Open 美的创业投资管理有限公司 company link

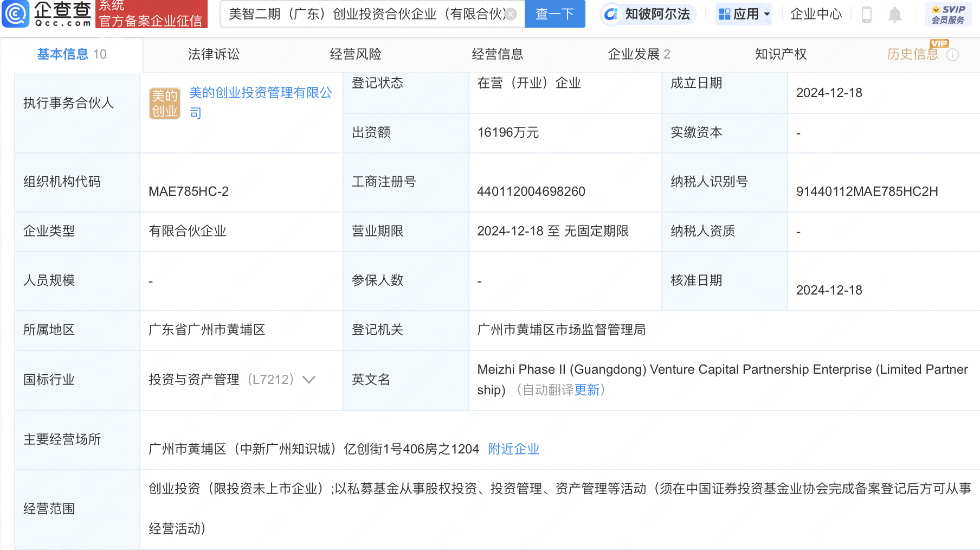coord(260,103)
